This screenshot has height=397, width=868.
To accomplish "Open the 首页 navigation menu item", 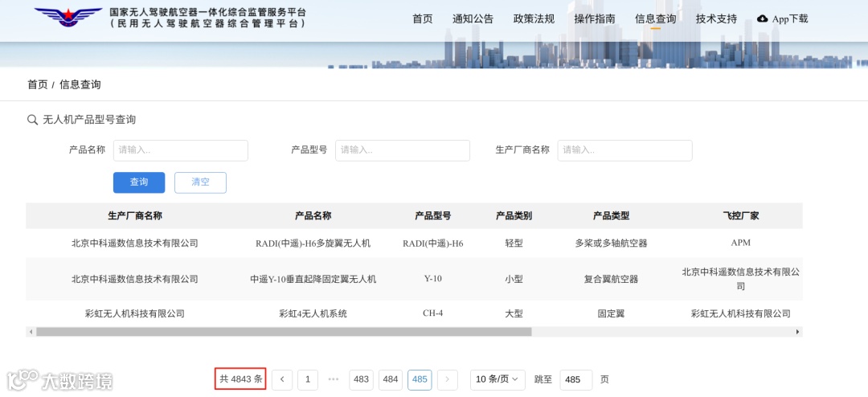I will pos(423,18).
